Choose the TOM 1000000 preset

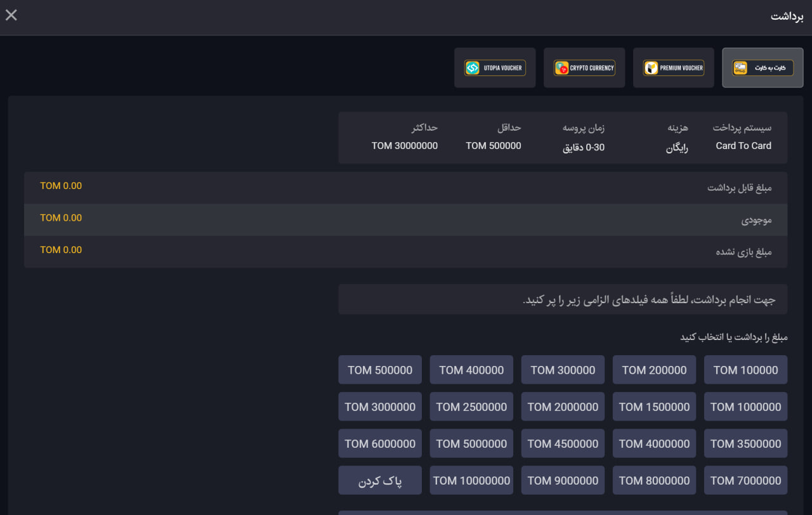click(745, 407)
